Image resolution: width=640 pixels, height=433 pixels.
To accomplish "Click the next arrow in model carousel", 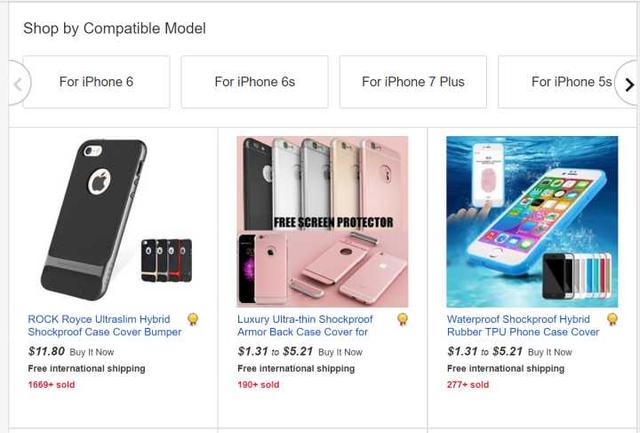I will pos(629,84).
